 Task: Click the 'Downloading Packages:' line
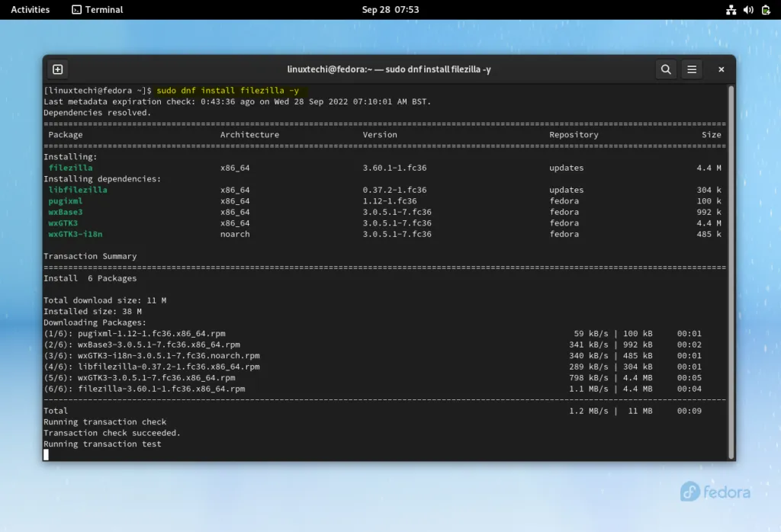[x=95, y=322]
